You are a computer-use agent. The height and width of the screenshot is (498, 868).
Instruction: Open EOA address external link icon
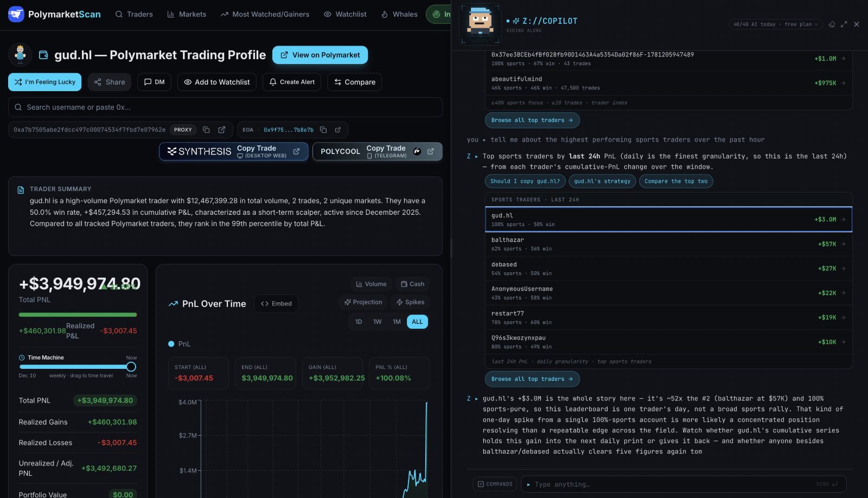click(338, 130)
